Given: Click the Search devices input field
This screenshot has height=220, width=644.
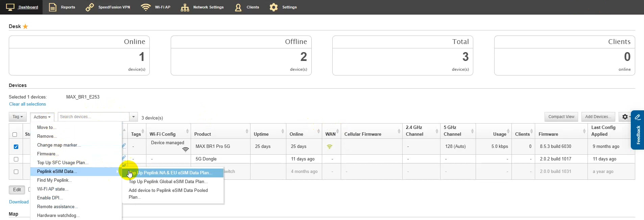Looking at the screenshot, I should (x=93, y=117).
